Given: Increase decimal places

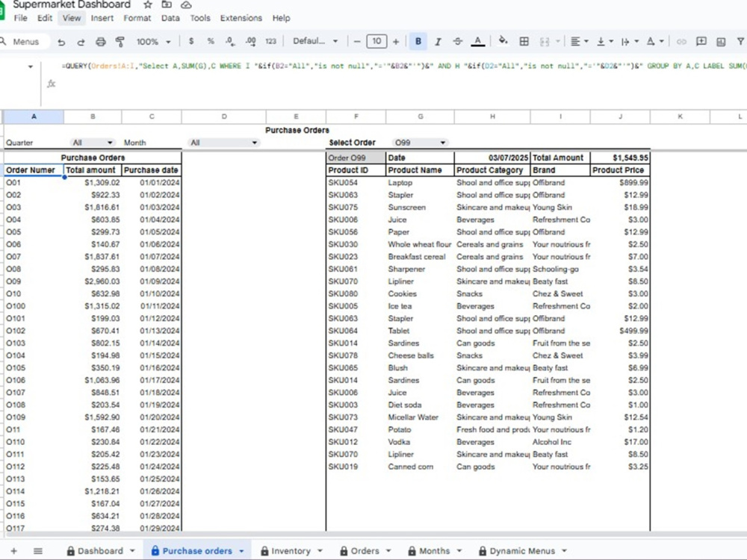Looking at the screenshot, I should click(249, 41).
